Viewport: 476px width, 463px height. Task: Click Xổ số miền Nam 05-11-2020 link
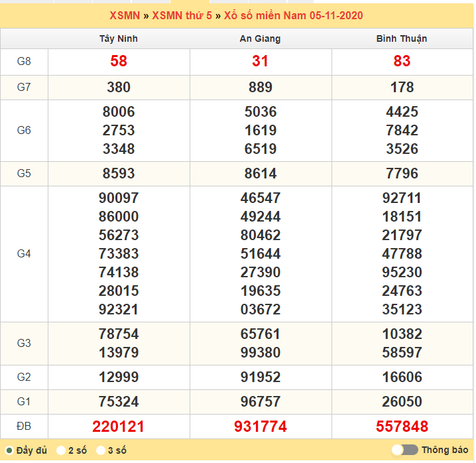click(292, 15)
